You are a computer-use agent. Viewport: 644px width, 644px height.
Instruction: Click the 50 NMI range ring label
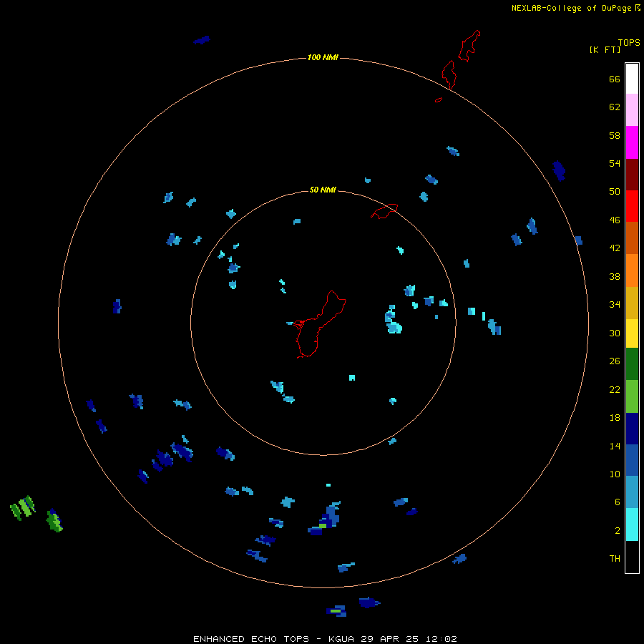(x=323, y=190)
